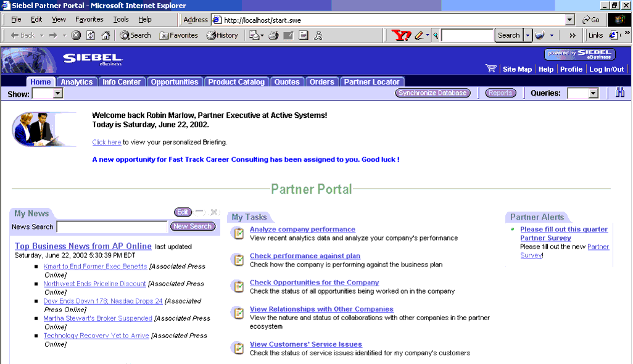Click the Yahoo! logo icon
This screenshot has height=364, width=633.
401,36
